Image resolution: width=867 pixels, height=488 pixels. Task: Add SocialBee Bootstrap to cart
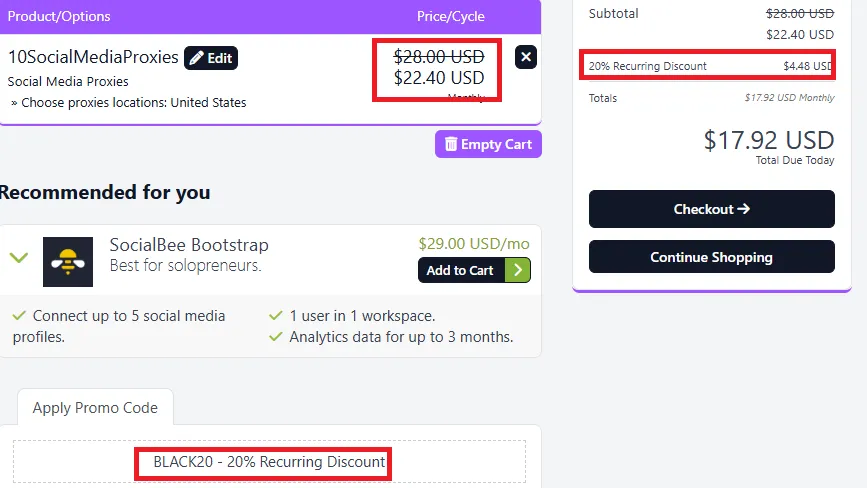point(461,270)
